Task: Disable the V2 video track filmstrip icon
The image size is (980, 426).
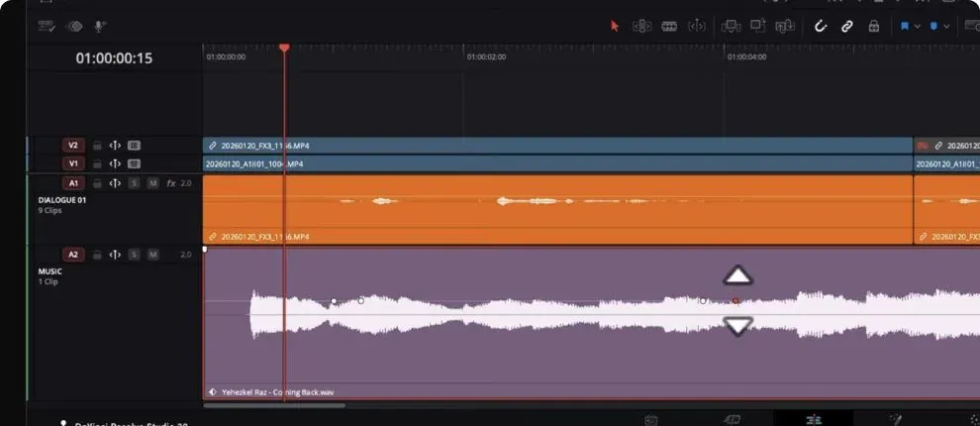Action: click(x=134, y=145)
